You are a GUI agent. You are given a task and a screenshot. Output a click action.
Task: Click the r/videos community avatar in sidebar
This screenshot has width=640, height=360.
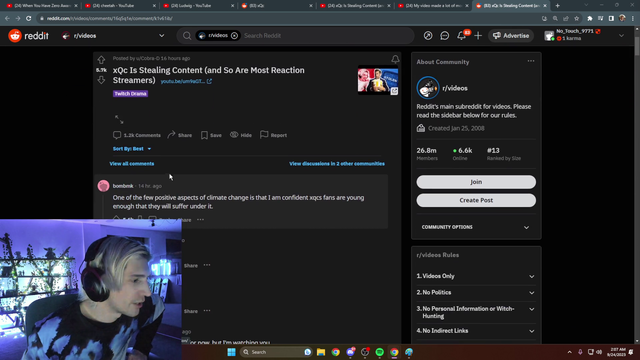(x=428, y=88)
